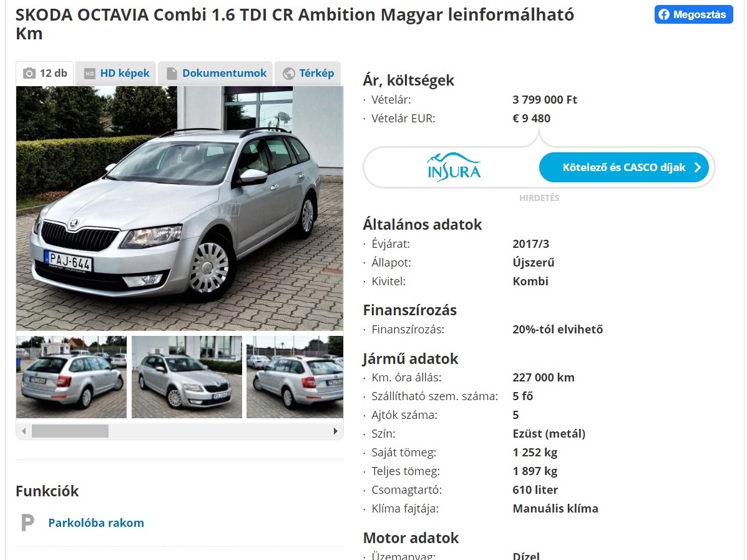Select the front angle middle thumbnail

187,377
